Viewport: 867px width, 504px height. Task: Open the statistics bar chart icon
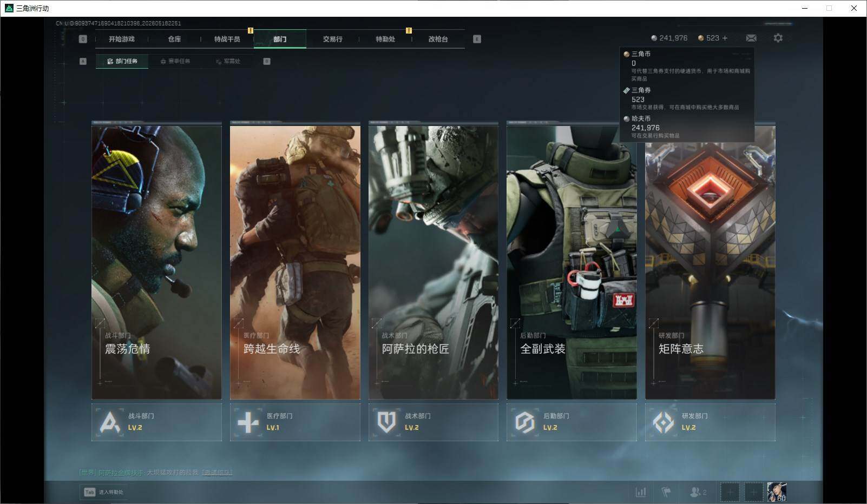pos(641,492)
